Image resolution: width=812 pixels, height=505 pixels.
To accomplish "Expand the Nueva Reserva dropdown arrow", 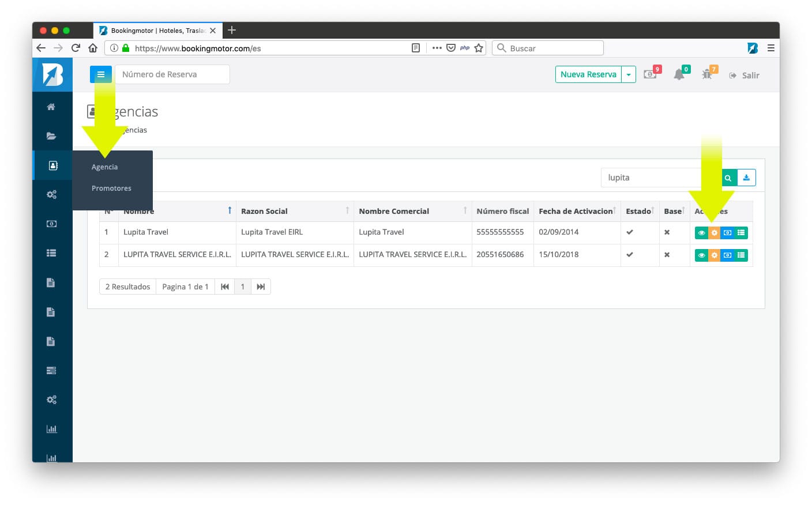I will click(629, 74).
